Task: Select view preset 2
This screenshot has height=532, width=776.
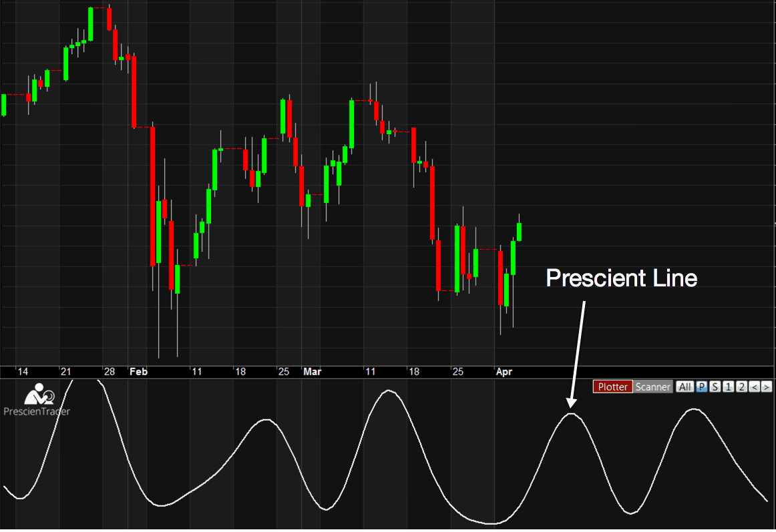Action: 741,386
